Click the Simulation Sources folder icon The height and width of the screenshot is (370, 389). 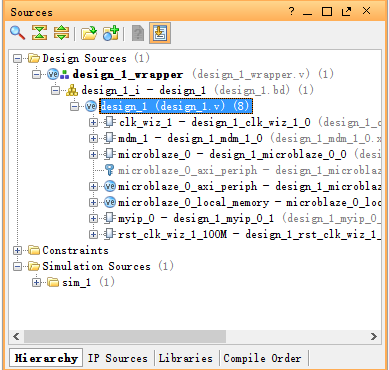pyautogui.click(x=34, y=266)
